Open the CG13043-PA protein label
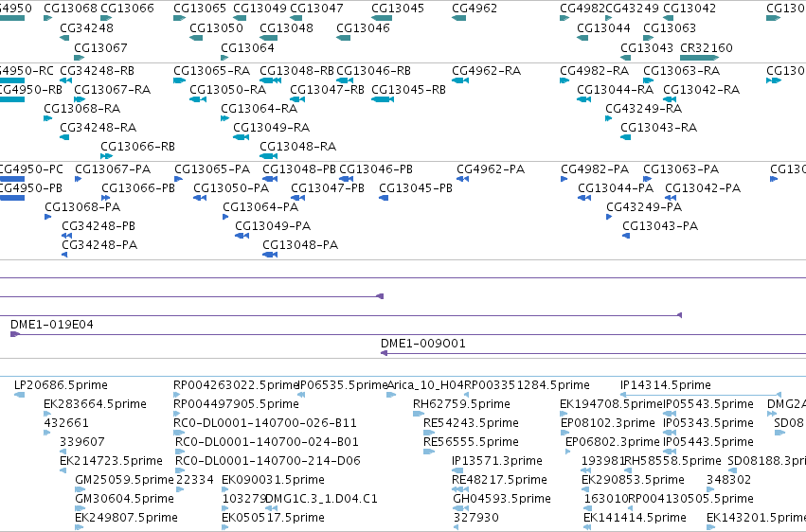Image resolution: width=806 pixels, height=532 pixels. click(660, 226)
